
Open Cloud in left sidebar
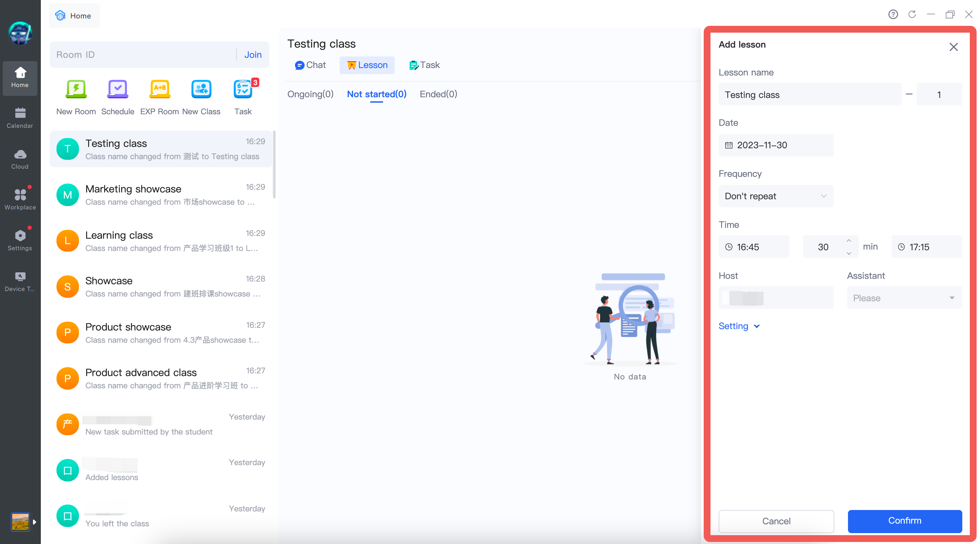[x=20, y=159]
